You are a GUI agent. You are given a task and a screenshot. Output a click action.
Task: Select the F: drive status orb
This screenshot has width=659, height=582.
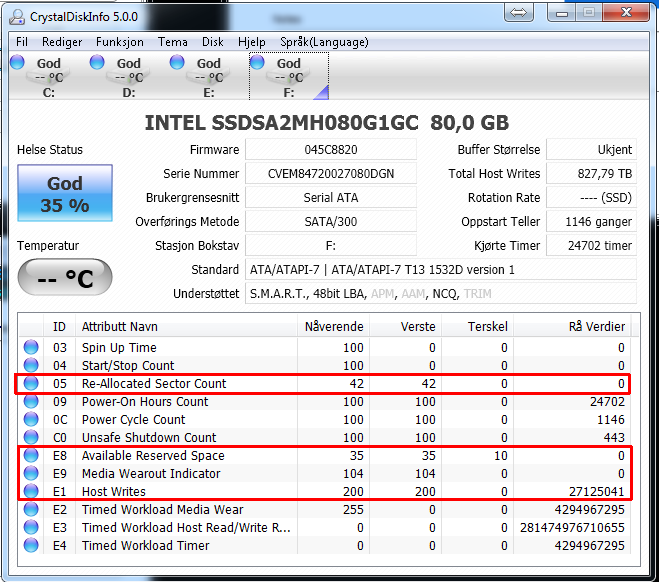point(257,62)
